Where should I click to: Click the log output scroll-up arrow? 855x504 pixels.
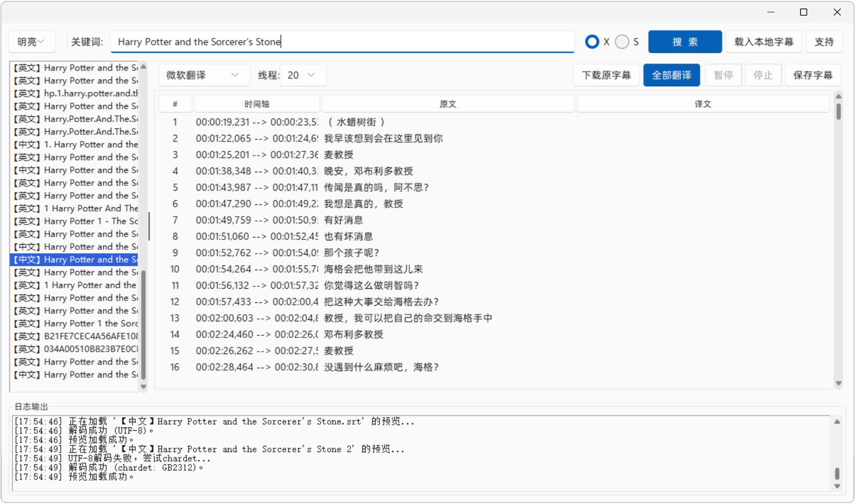click(x=837, y=422)
